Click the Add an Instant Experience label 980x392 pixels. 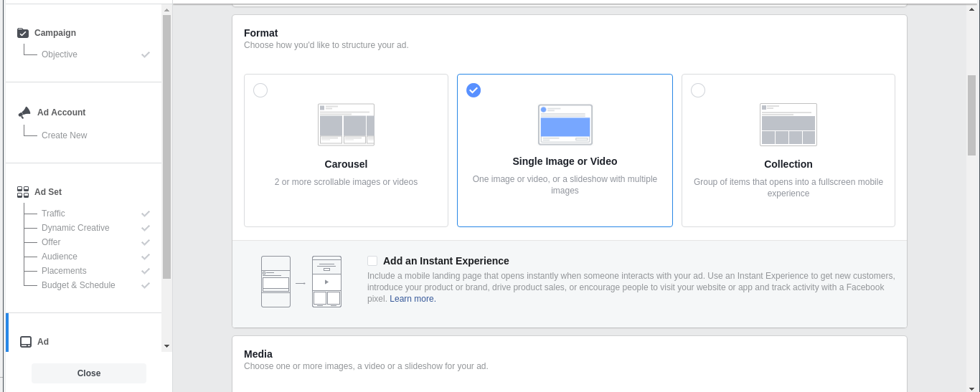pos(446,261)
